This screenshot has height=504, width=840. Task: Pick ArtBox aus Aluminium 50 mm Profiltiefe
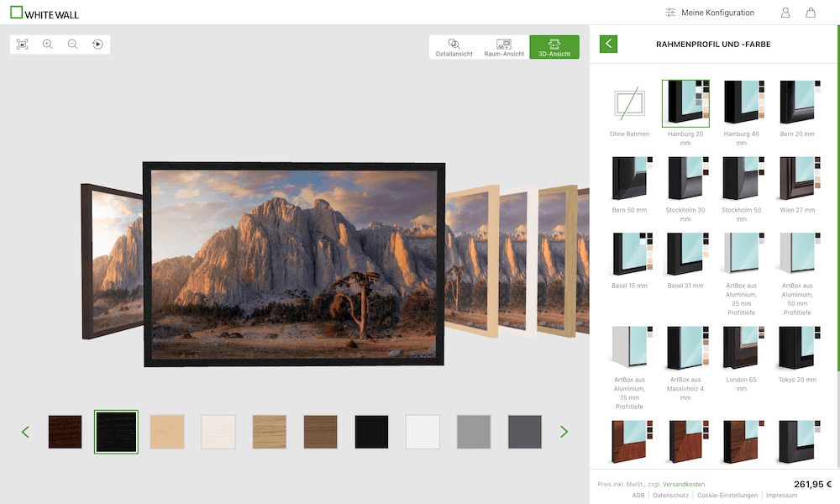point(798,274)
